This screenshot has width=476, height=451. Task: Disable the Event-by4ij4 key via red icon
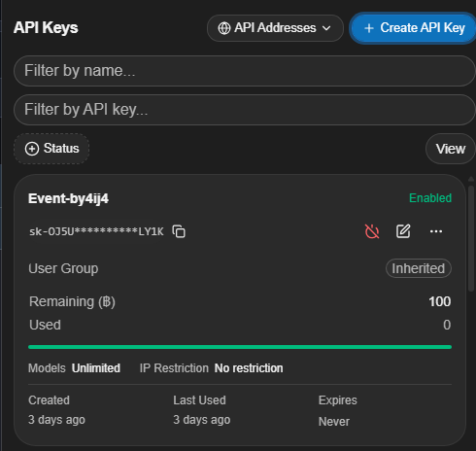[372, 231]
